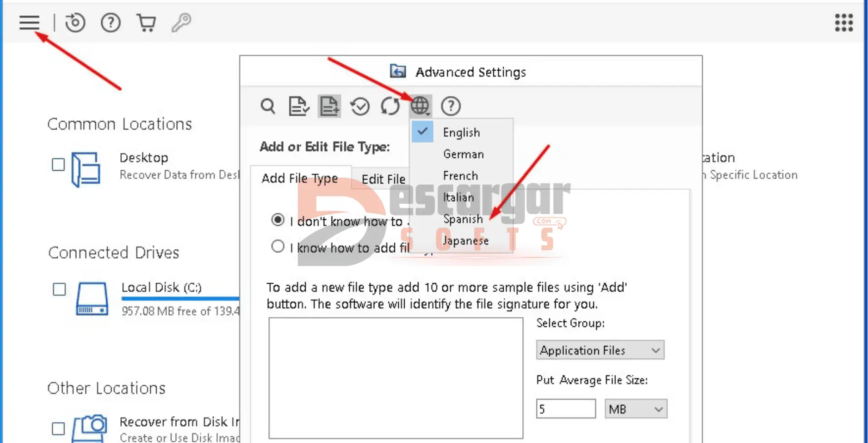Image resolution: width=868 pixels, height=443 pixels.
Task: Choose Italian in the language menu
Action: (461, 197)
